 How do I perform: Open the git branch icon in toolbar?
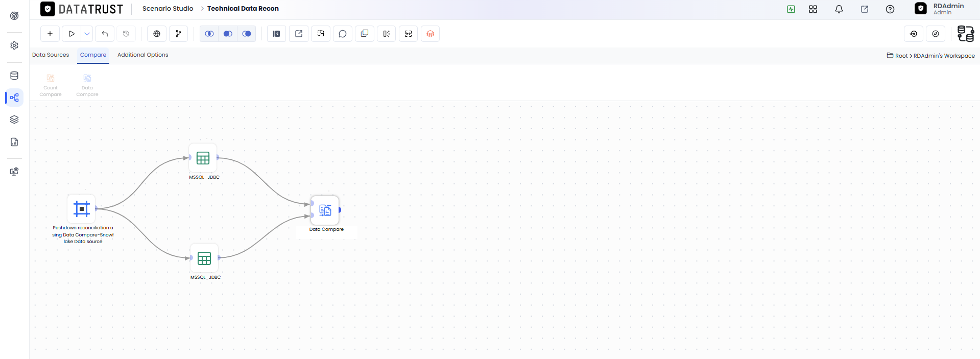(178, 34)
